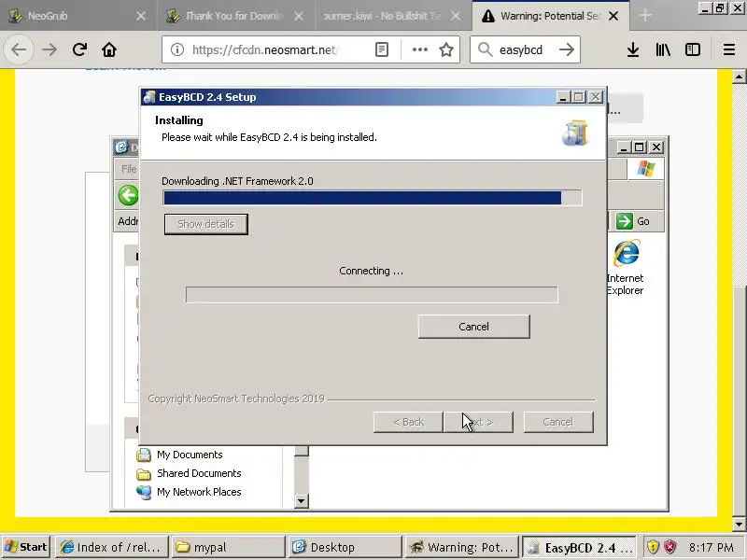747x560 pixels.
Task: Open page actions three-dots menu
Action: tap(419, 49)
